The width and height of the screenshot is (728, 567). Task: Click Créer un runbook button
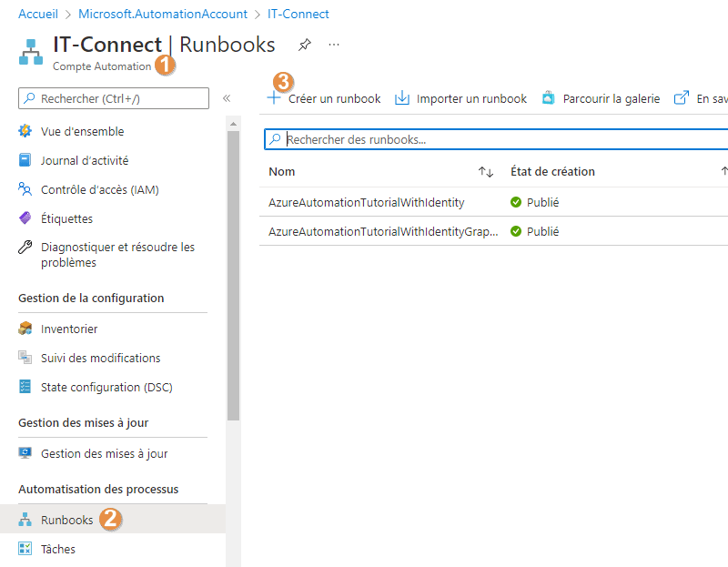325,98
